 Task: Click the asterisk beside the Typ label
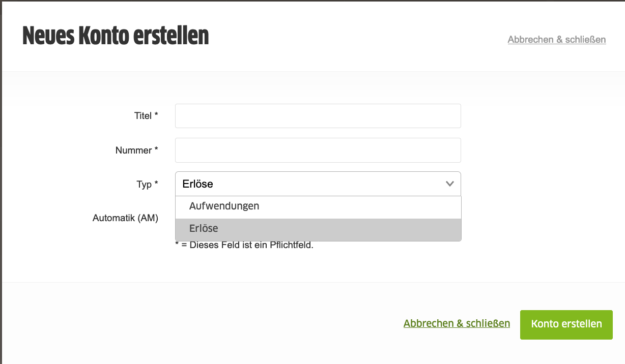tap(156, 183)
